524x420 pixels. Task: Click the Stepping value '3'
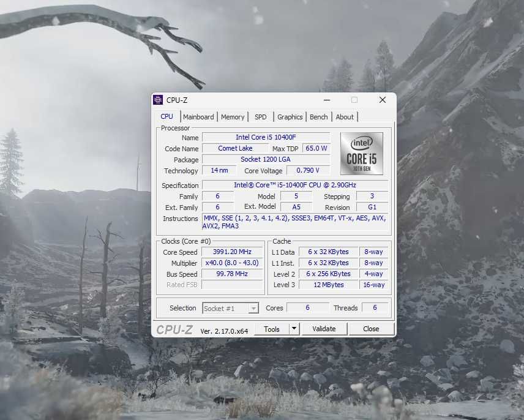coord(372,196)
